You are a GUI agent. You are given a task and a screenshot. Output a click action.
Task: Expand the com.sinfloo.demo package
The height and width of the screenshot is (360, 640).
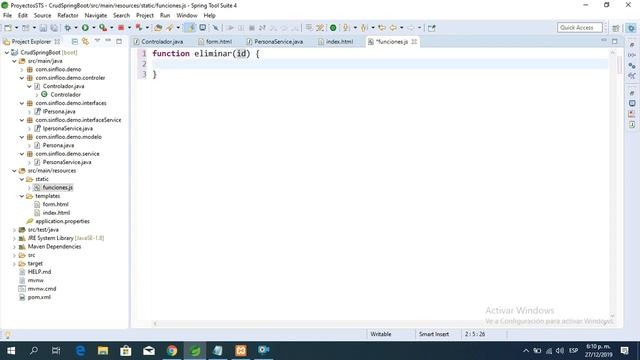(22, 69)
